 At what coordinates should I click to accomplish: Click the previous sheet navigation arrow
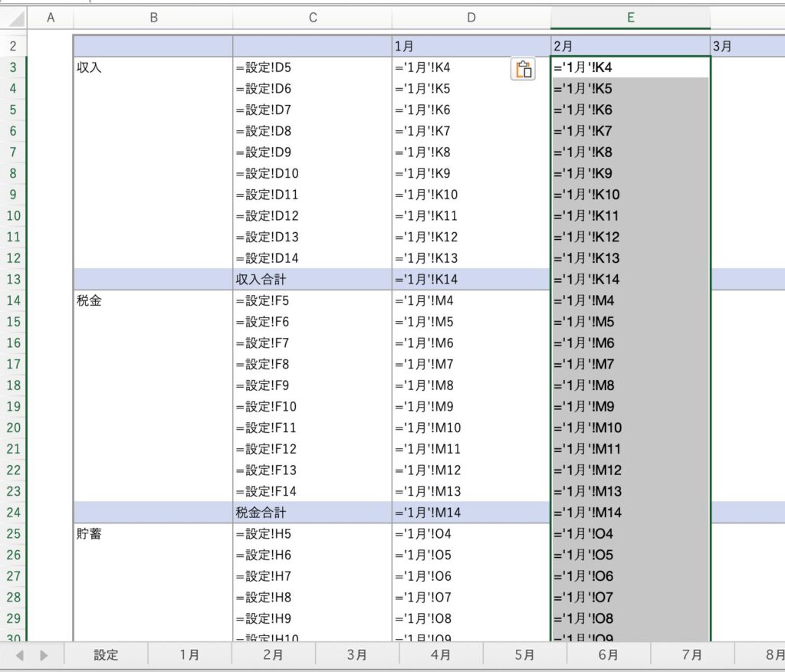(20, 655)
